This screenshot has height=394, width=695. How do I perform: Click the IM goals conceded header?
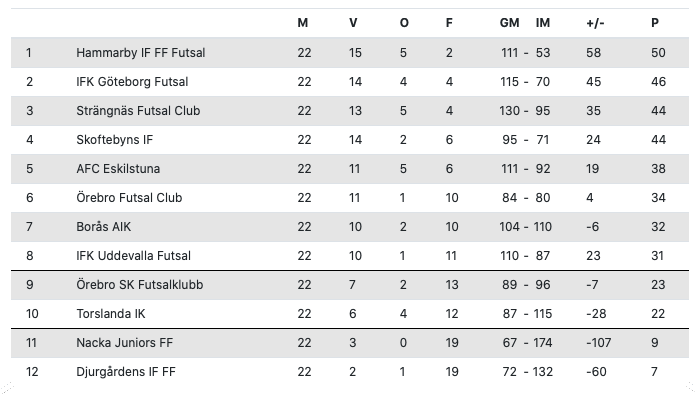[x=543, y=23]
